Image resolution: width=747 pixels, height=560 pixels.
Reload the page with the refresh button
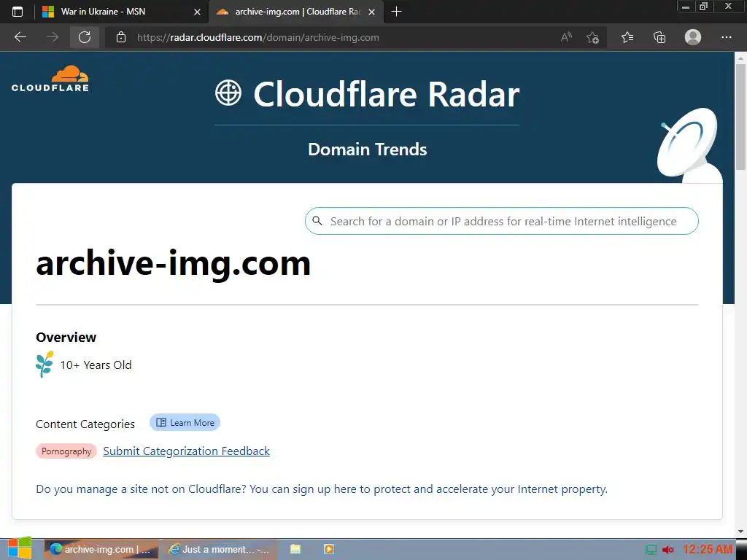tap(85, 37)
